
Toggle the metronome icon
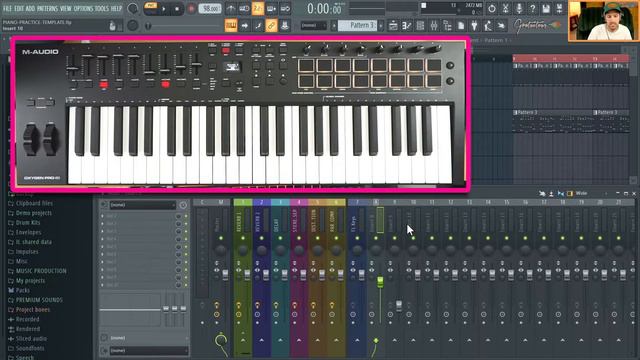231,9
